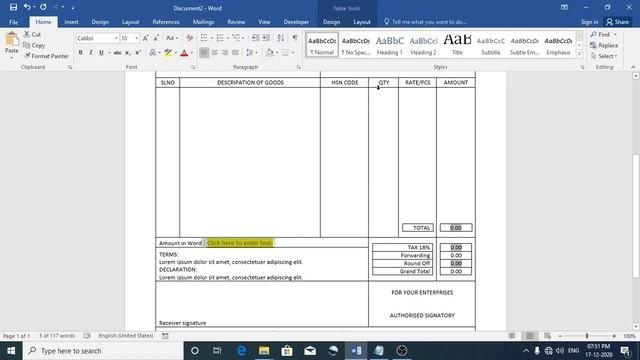This screenshot has width=640, height=360.
Task: Click the Zoom In plus button
Action: pos(614,336)
